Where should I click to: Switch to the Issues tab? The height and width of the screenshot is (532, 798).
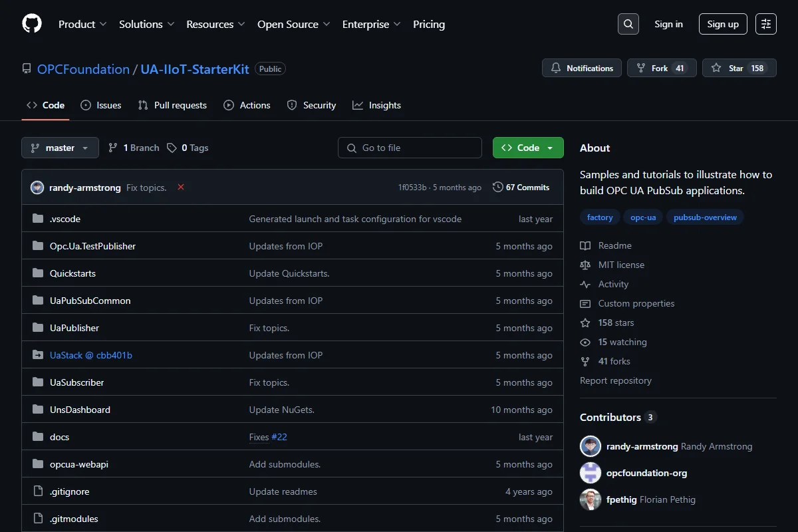pyautogui.click(x=101, y=105)
